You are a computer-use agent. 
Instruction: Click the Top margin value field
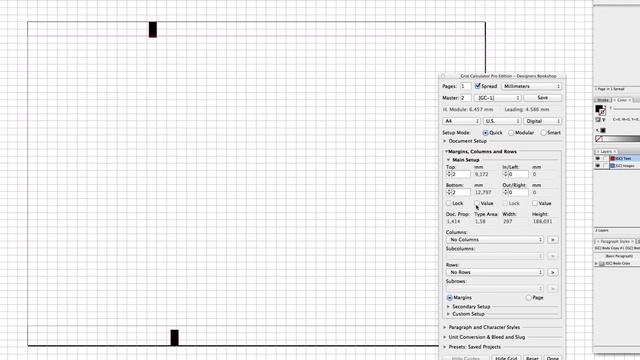coord(461,174)
